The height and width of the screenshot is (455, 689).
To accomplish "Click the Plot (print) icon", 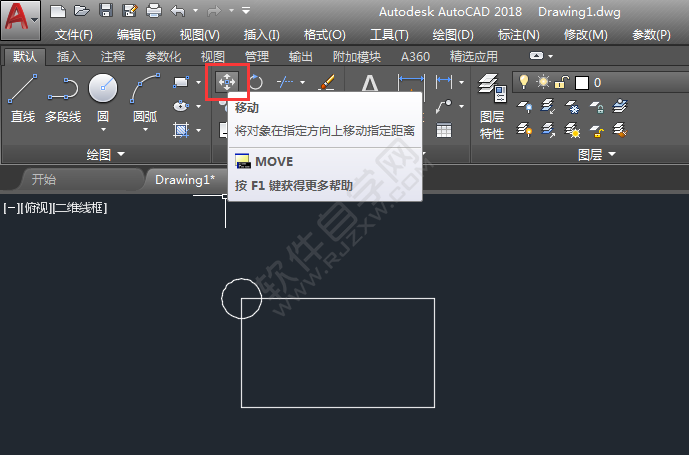I will [153, 11].
